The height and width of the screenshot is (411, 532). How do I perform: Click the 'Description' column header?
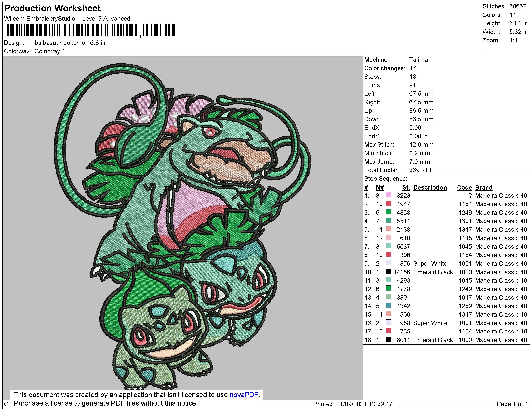click(x=430, y=188)
